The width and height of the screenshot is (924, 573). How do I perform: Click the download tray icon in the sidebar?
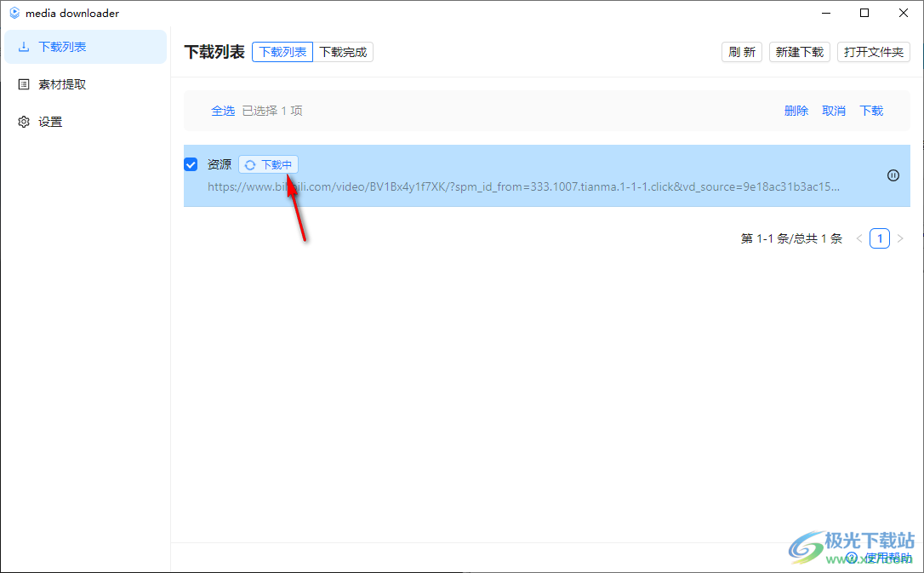(x=24, y=47)
